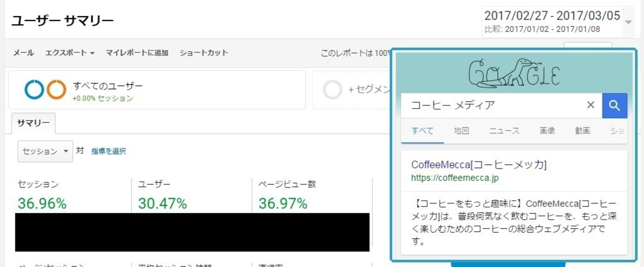This screenshot has height=267, width=644.
Task: Open the CoffeeMecca[コーヒーメッカ] result link
Action: point(479,165)
